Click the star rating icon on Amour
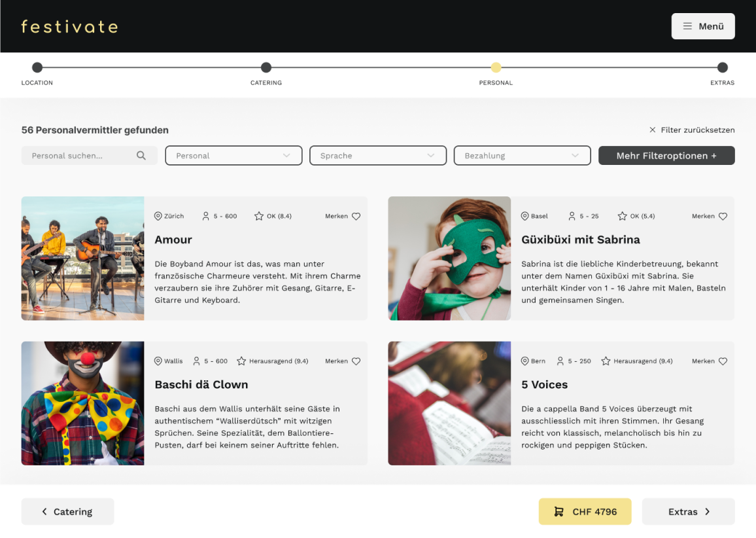The image size is (756, 538). click(x=259, y=216)
